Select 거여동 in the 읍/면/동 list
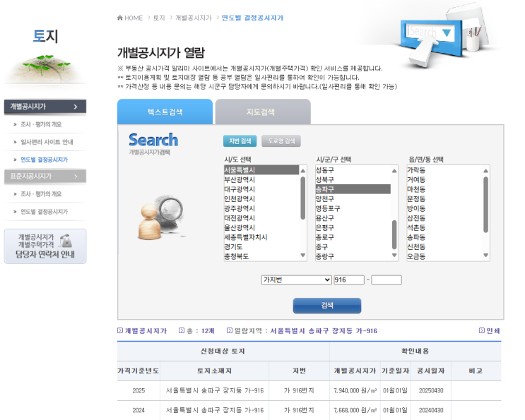Image resolution: width=525 pixels, height=420 pixels. (444, 179)
